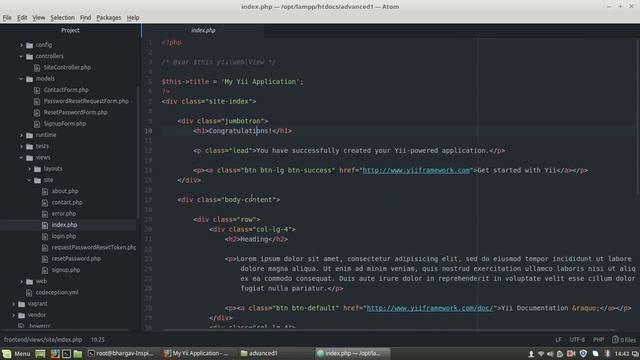
Task: Open terminal launcher in the taskbar
Action: [66, 353]
